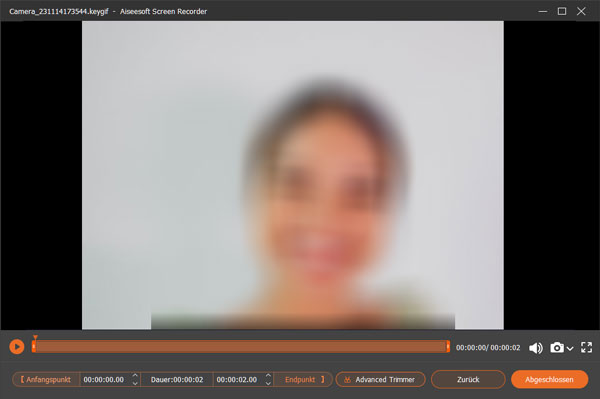Click the time readout 00:00:00/00:00:02

(488, 348)
